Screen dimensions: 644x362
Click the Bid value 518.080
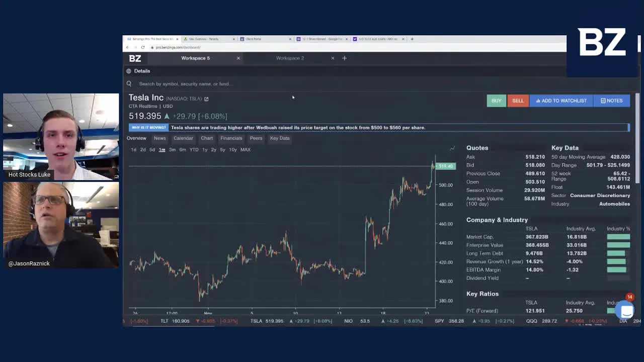535,165
